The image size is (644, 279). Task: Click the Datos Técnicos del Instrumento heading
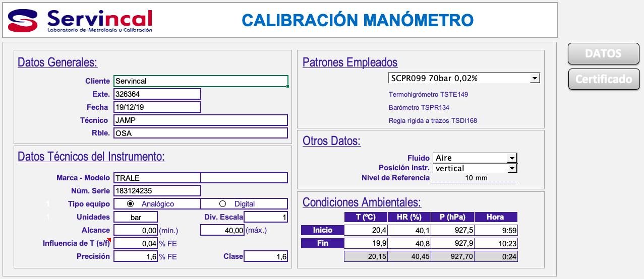click(91, 156)
